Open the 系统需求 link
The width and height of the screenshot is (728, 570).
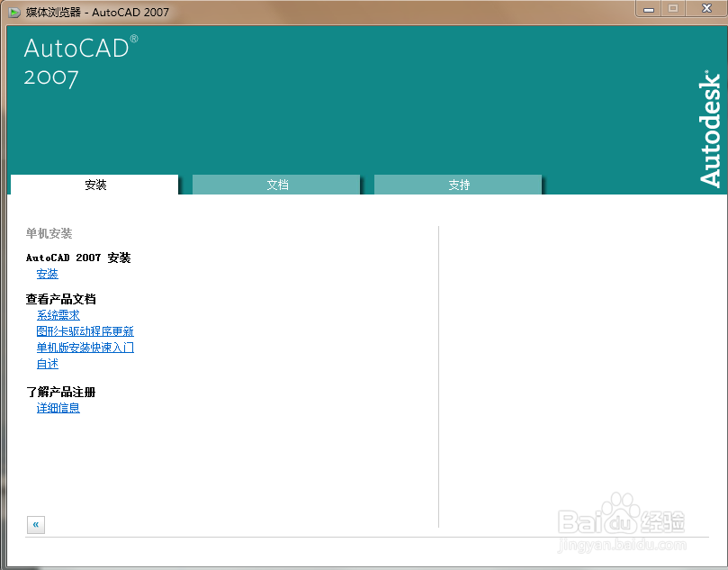(x=58, y=315)
